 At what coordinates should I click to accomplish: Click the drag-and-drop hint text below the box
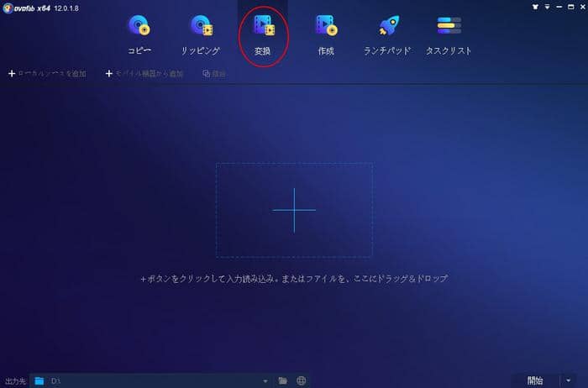(x=294, y=279)
